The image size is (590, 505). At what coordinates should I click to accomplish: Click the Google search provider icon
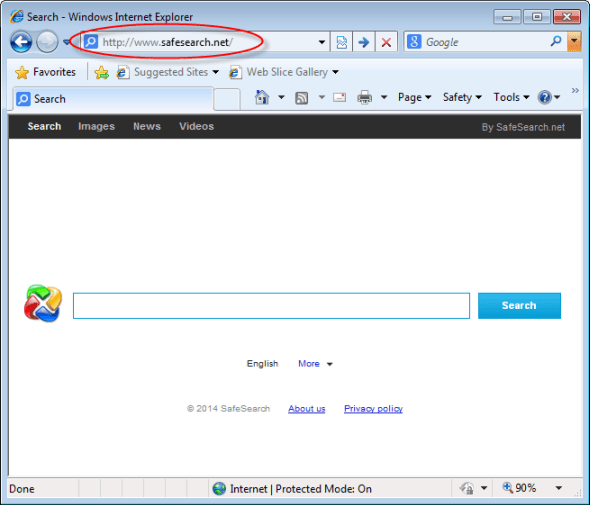click(414, 42)
